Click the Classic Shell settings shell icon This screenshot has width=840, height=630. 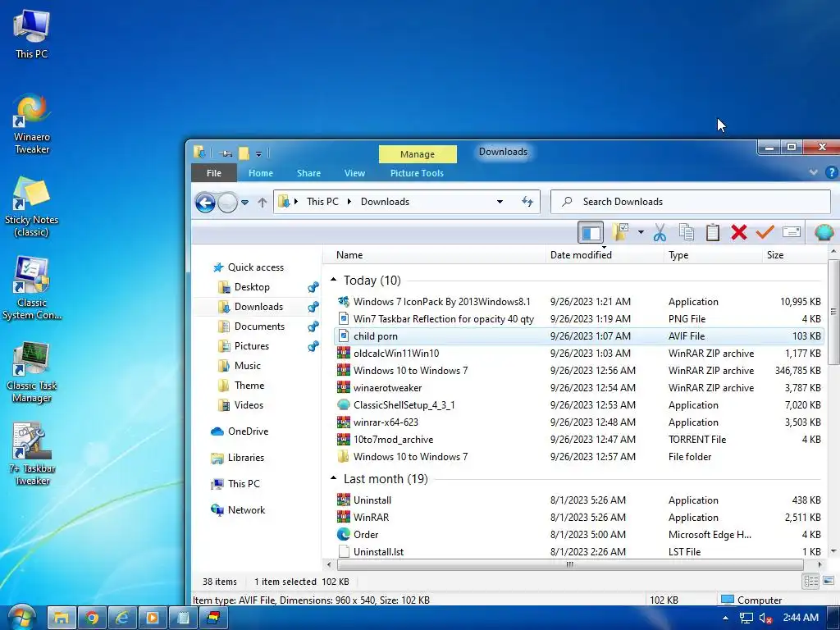pos(824,232)
